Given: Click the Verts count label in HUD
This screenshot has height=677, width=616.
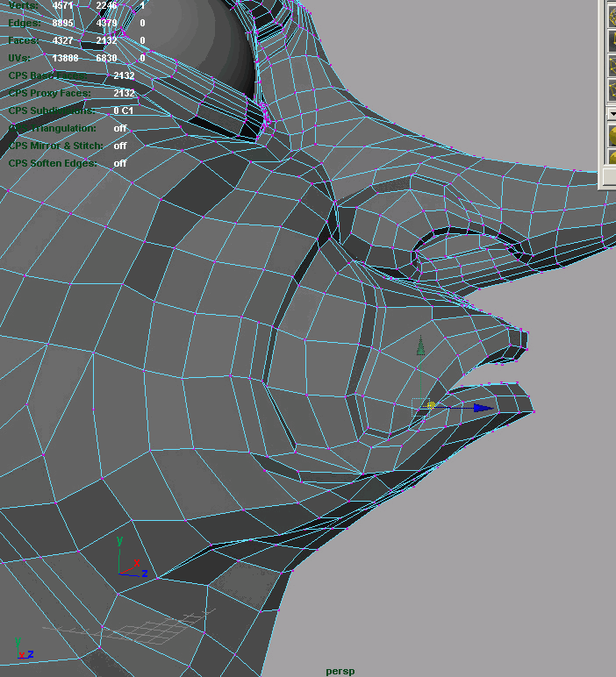Looking at the screenshot, I should pos(24,5).
